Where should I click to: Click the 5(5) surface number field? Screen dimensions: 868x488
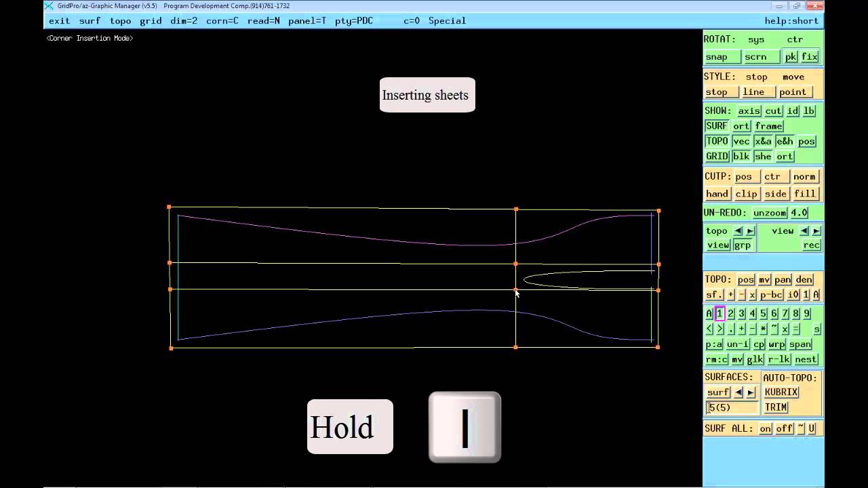click(x=732, y=407)
